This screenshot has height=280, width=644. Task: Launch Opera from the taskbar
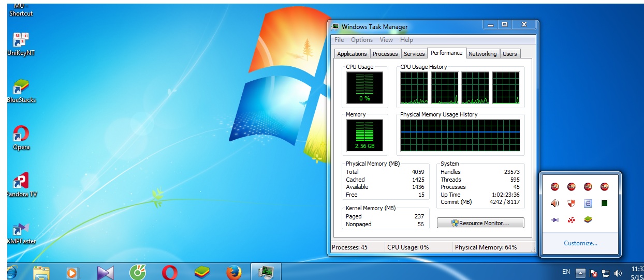[169, 272]
